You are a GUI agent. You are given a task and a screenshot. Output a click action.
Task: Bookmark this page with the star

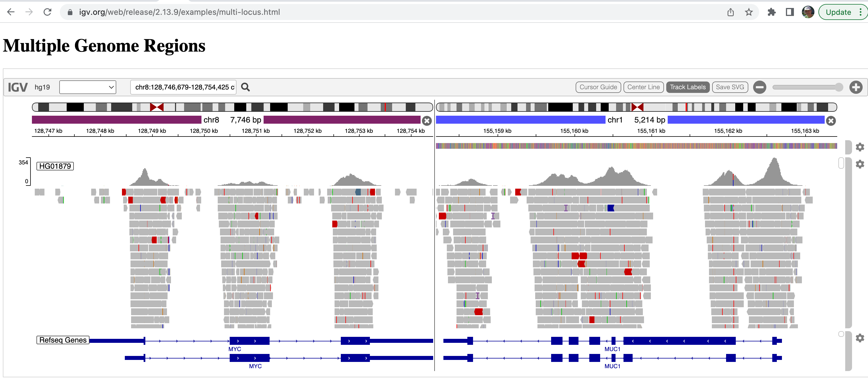click(x=748, y=12)
